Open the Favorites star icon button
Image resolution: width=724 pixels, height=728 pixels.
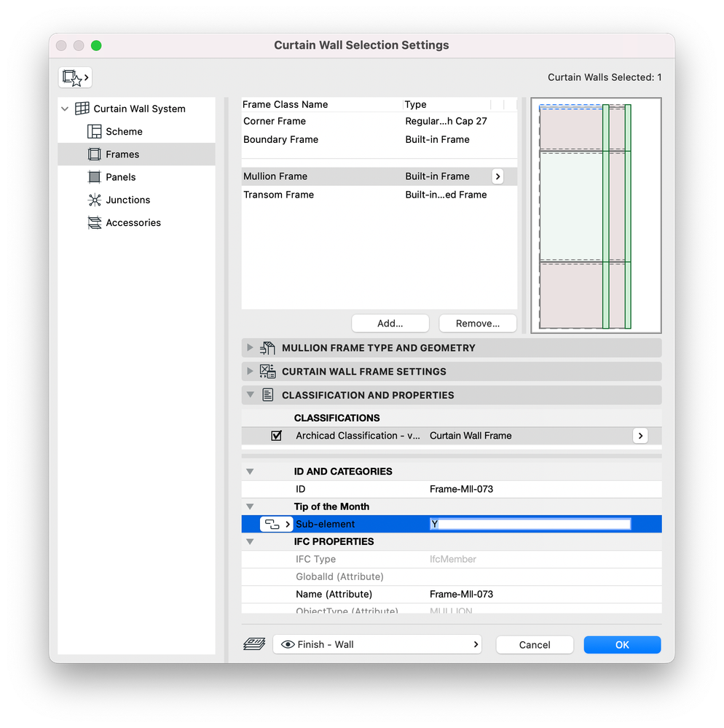point(75,77)
